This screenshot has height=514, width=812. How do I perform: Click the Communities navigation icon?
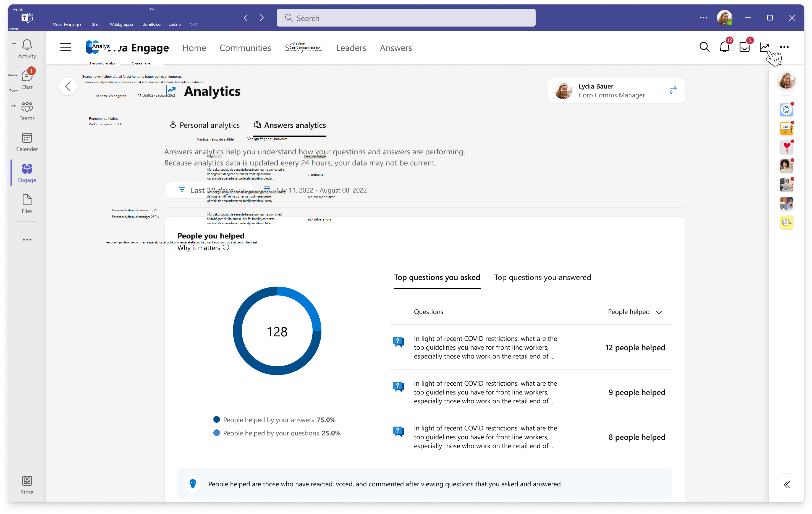245,47
